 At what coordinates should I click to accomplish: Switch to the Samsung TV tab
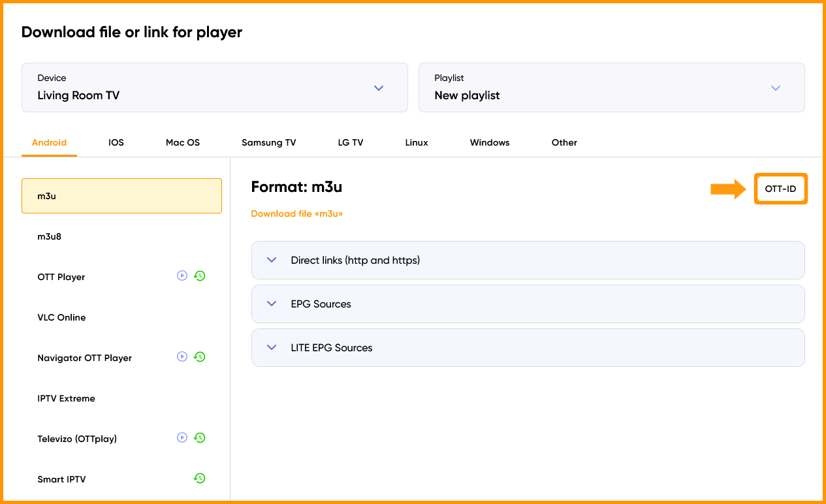tap(268, 142)
